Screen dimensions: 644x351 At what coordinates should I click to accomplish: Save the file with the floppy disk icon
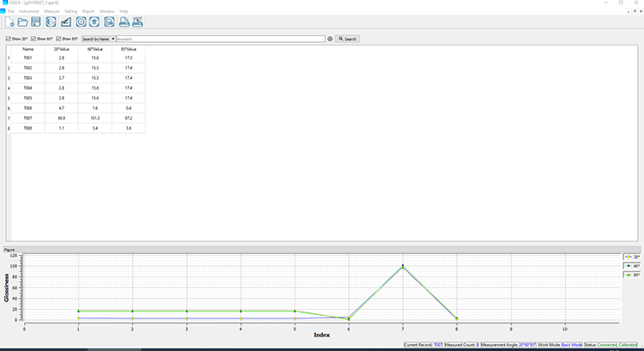tap(36, 21)
